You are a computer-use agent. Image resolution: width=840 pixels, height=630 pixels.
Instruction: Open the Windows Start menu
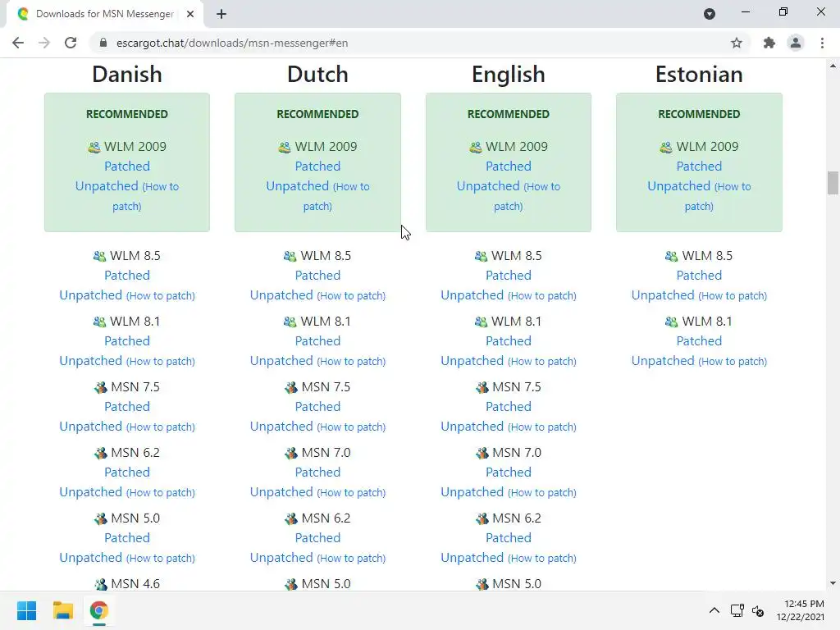(x=27, y=610)
